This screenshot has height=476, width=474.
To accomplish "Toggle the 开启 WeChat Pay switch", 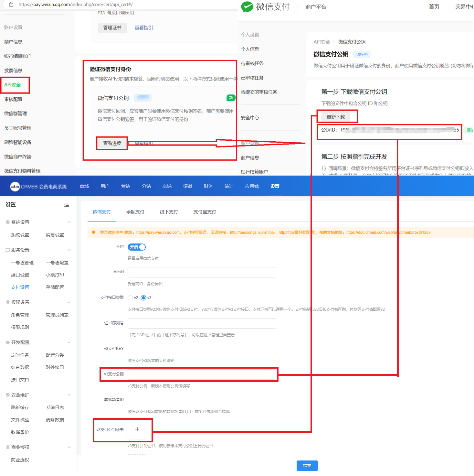I will tap(137, 247).
